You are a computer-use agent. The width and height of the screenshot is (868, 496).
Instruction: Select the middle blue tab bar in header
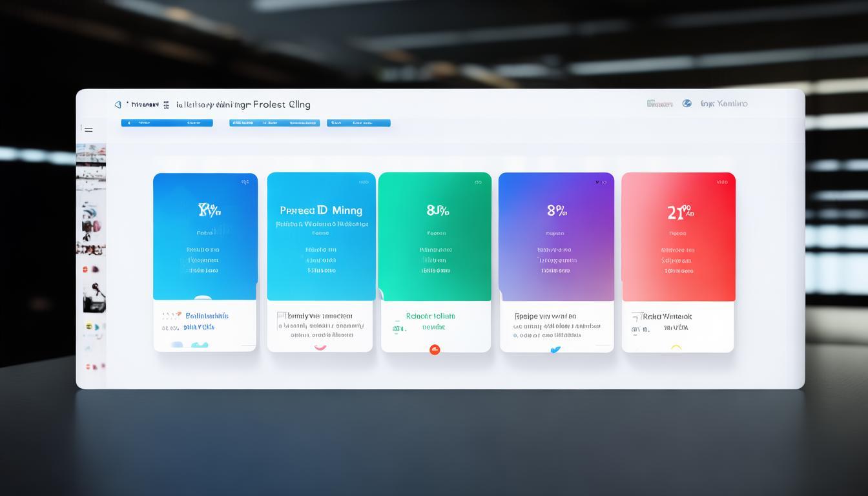point(274,123)
